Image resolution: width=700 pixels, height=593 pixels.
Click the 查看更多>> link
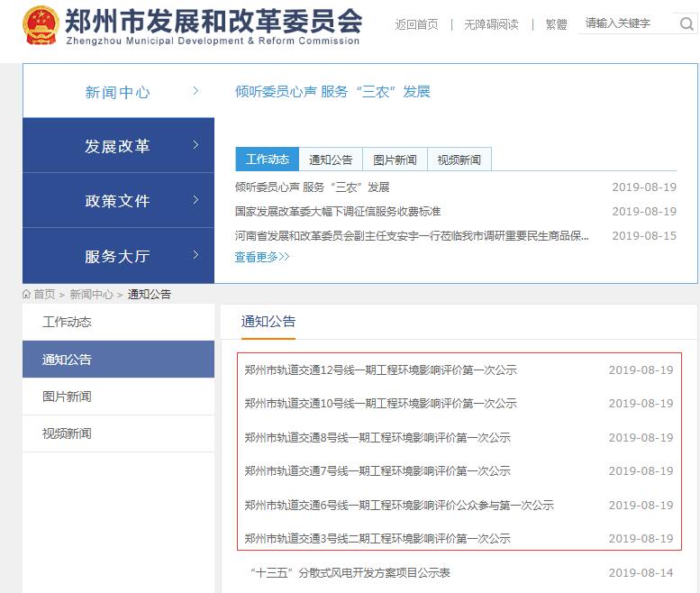coord(262,257)
